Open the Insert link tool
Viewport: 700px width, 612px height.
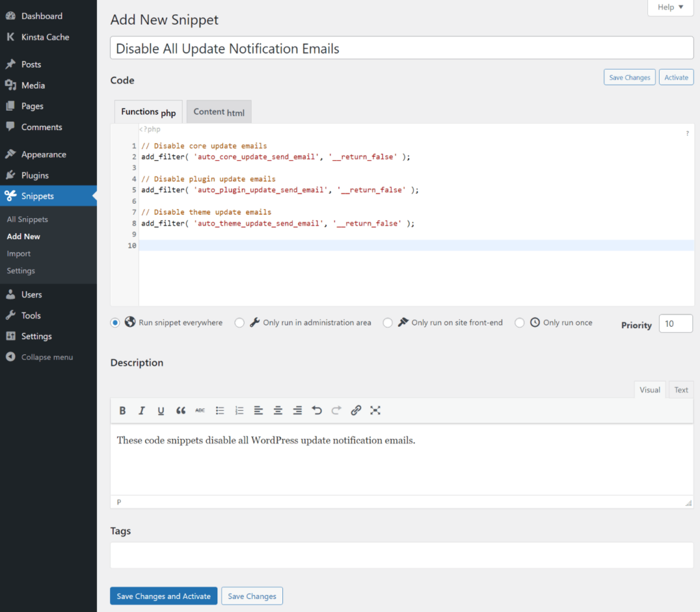pyautogui.click(x=355, y=411)
